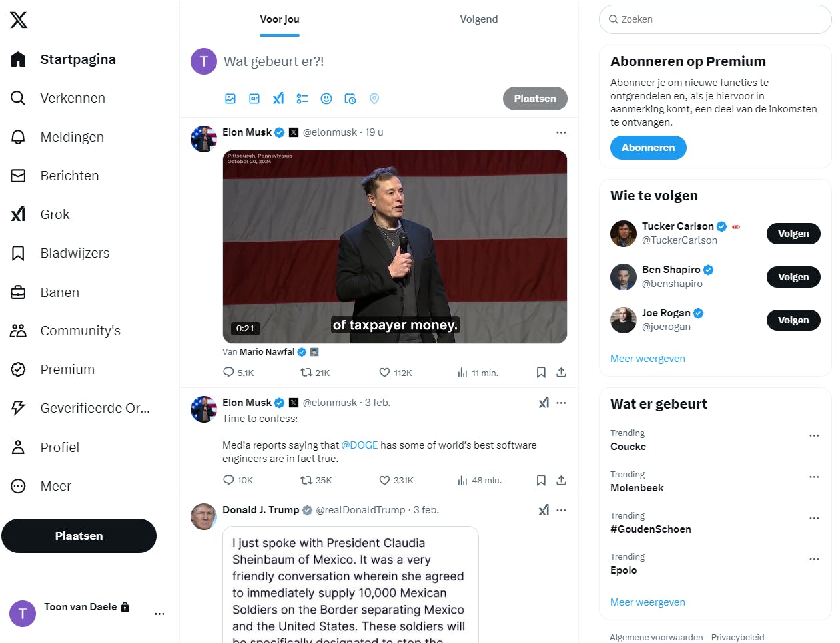Screen dimensions: 840x643
Task: Open more options for Coucke trend
Action: [813, 435]
